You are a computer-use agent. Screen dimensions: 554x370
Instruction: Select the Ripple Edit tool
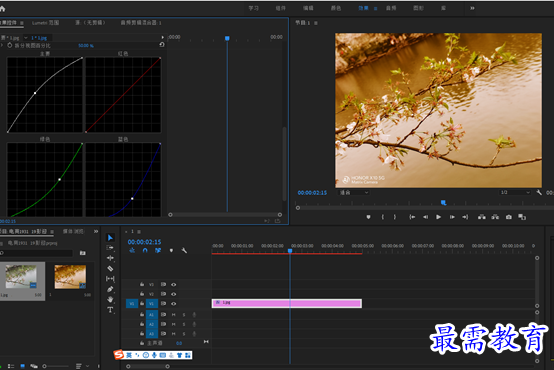click(110, 258)
